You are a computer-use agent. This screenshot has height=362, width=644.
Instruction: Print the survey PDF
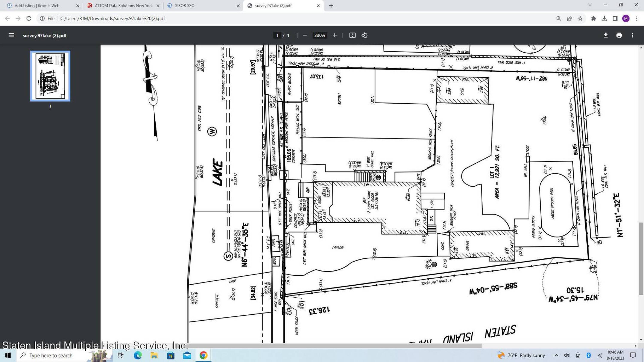619,35
